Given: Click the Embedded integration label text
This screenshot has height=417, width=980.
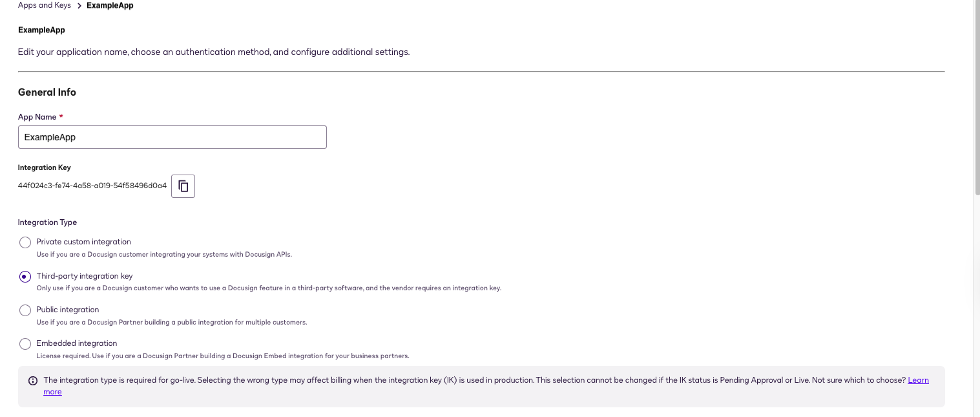Looking at the screenshot, I should pyautogui.click(x=76, y=343).
